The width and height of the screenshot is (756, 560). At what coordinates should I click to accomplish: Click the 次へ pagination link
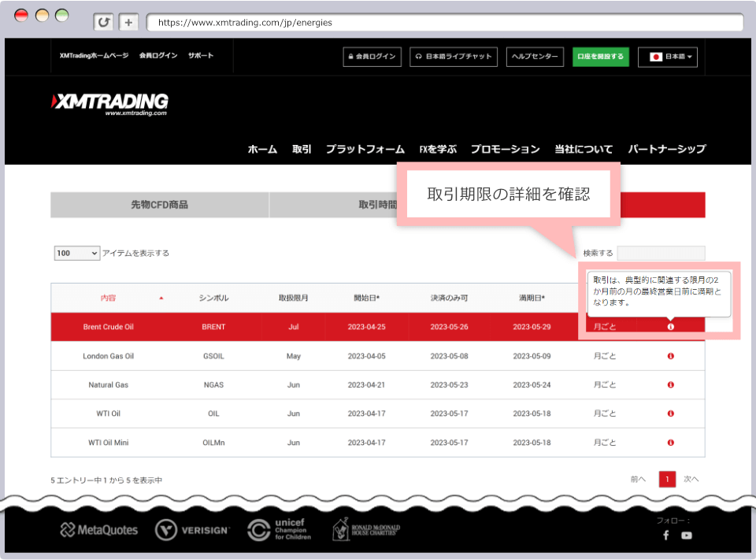(x=691, y=479)
